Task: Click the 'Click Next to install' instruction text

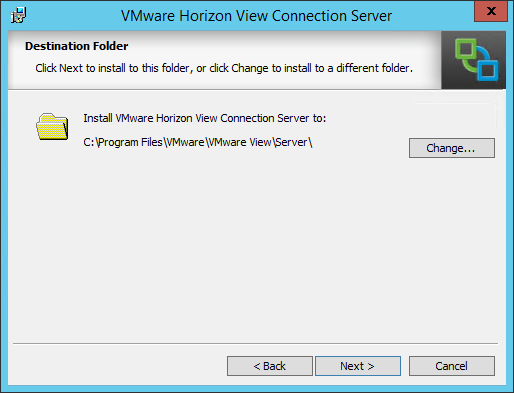Action: [x=224, y=68]
